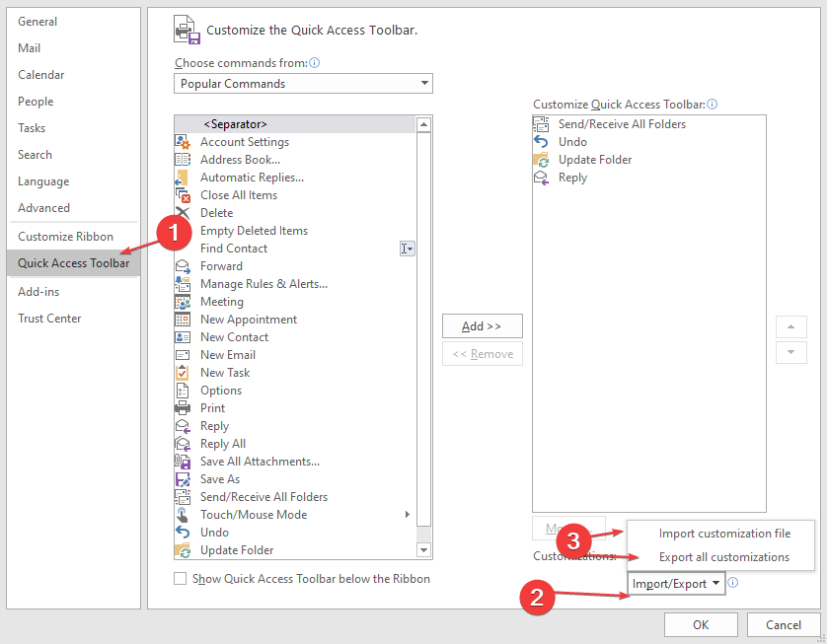Open the Import/Export dropdown button
Image resolution: width=827 pixels, height=644 pixels.
coord(677,584)
